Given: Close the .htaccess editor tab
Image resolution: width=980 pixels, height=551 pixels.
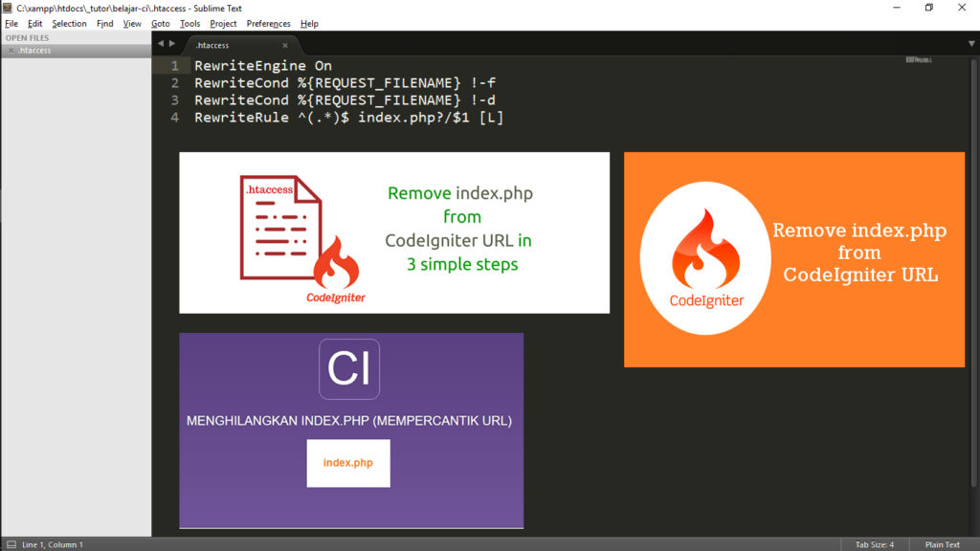Looking at the screenshot, I should [285, 45].
